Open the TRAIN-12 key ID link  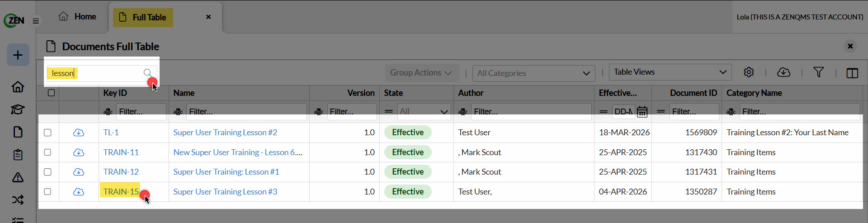(x=121, y=172)
